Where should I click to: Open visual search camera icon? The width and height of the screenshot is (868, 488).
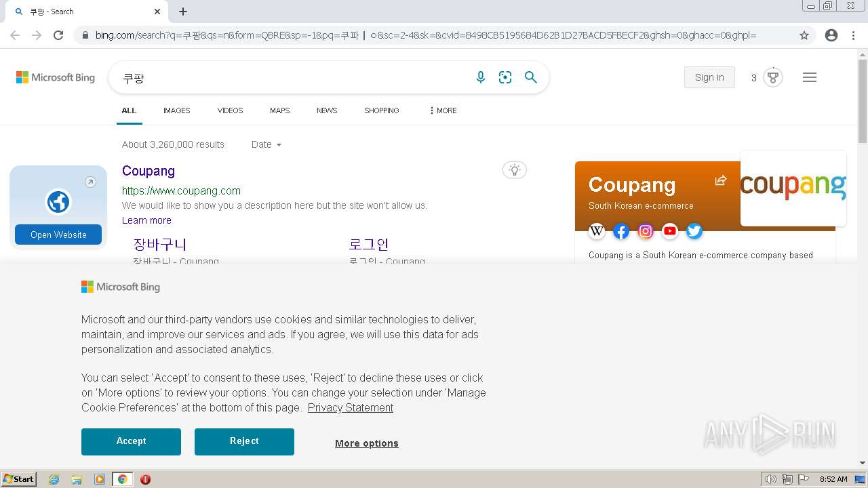[505, 77]
